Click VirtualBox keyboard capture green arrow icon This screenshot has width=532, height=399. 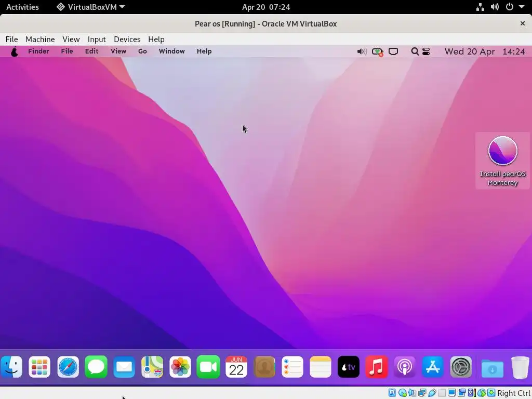(491, 393)
